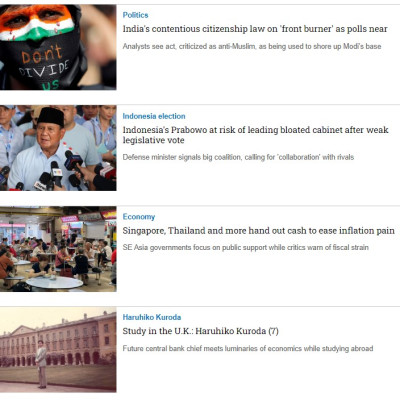This screenshot has height=400, width=400.
Task: Read the India citizenship act summary text
Action: pos(252,46)
